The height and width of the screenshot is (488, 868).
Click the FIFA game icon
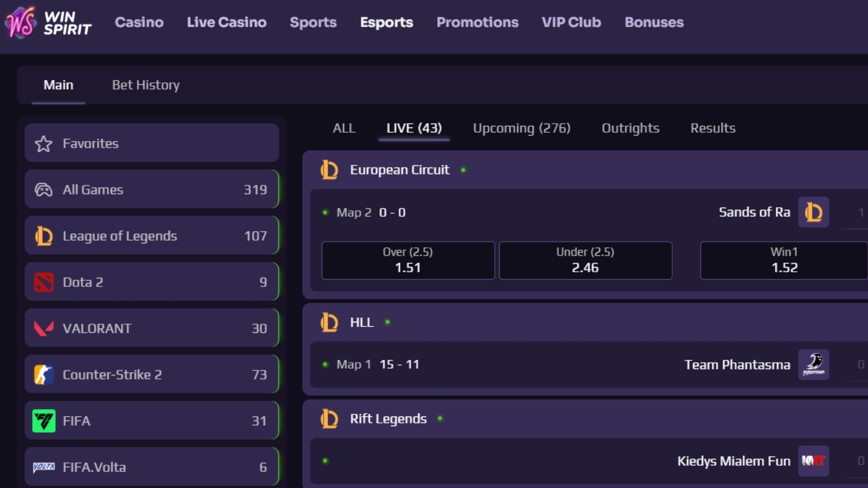click(44, 420)
